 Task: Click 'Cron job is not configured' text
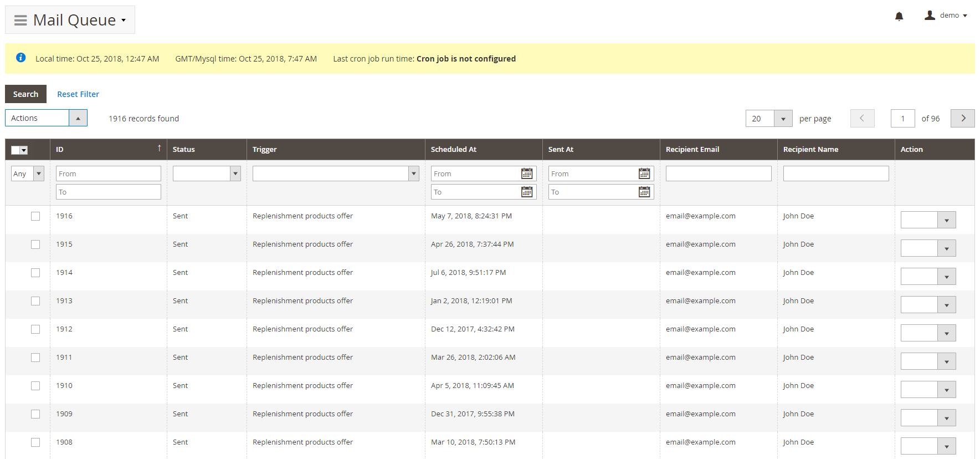[466, 59]
